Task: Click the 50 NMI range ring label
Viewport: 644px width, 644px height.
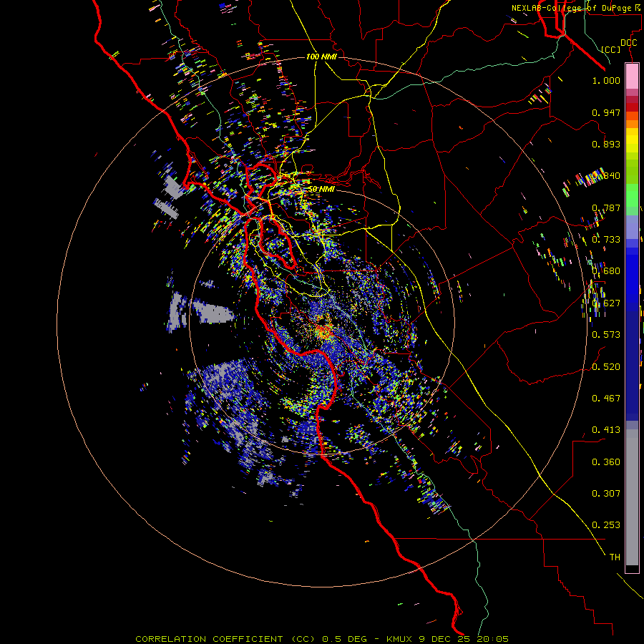Action: 321,189
